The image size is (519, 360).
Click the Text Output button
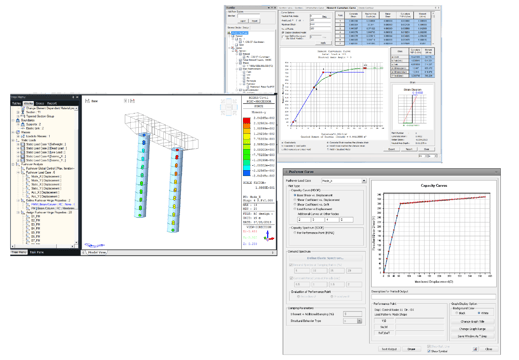389,349
